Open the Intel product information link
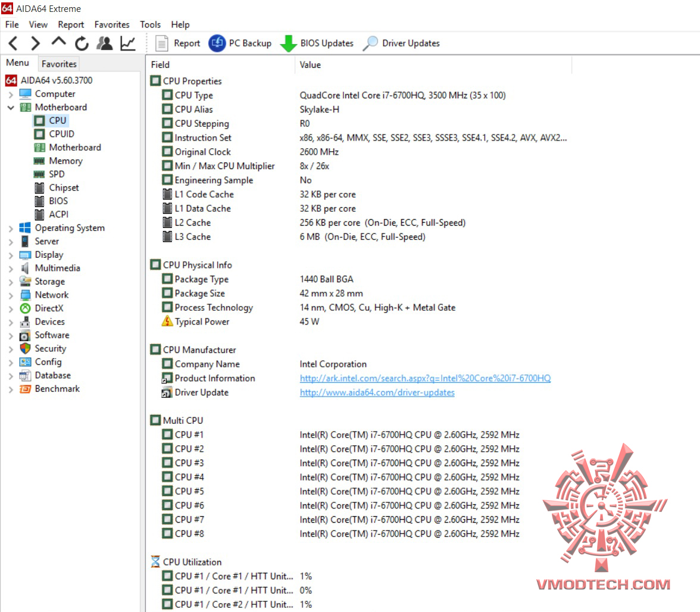This screenshot has width=700, height=612. pos(424,378)
